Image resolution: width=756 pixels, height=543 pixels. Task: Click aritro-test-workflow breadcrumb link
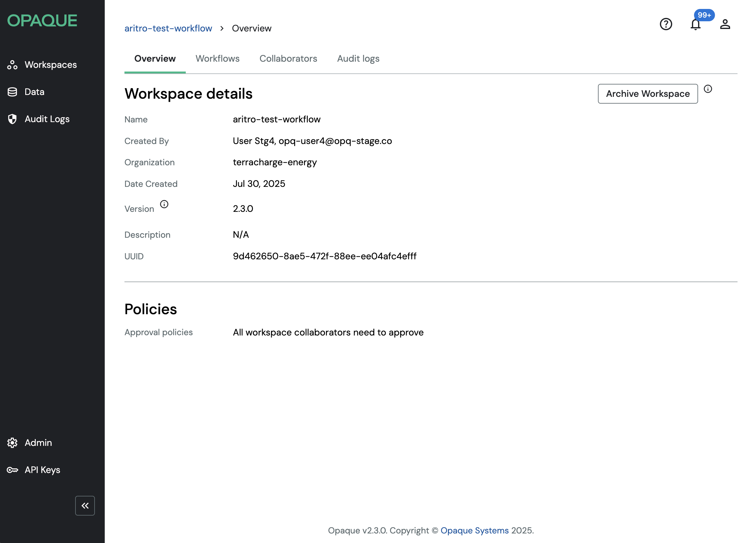pos(168,28)
